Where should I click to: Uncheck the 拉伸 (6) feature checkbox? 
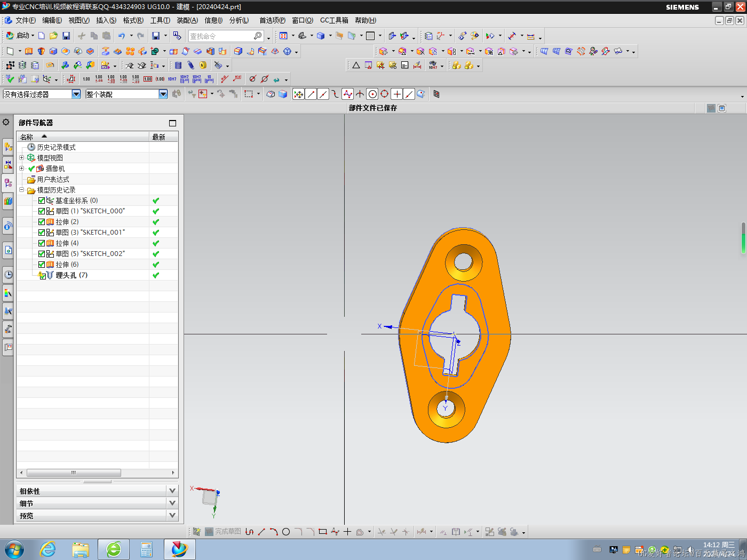point(42,265)
